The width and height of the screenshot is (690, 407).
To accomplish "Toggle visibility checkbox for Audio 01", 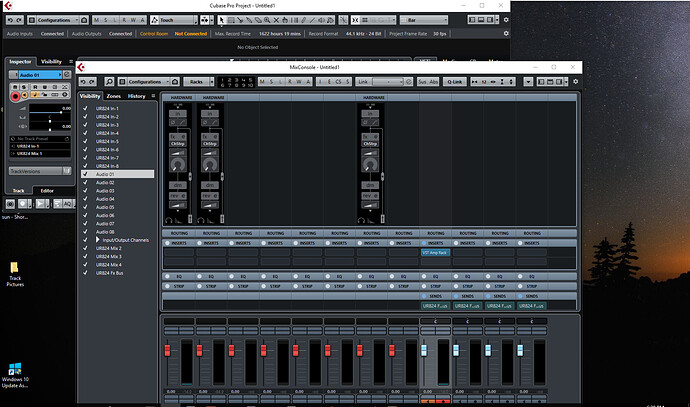I will click(x=85, y=174).
